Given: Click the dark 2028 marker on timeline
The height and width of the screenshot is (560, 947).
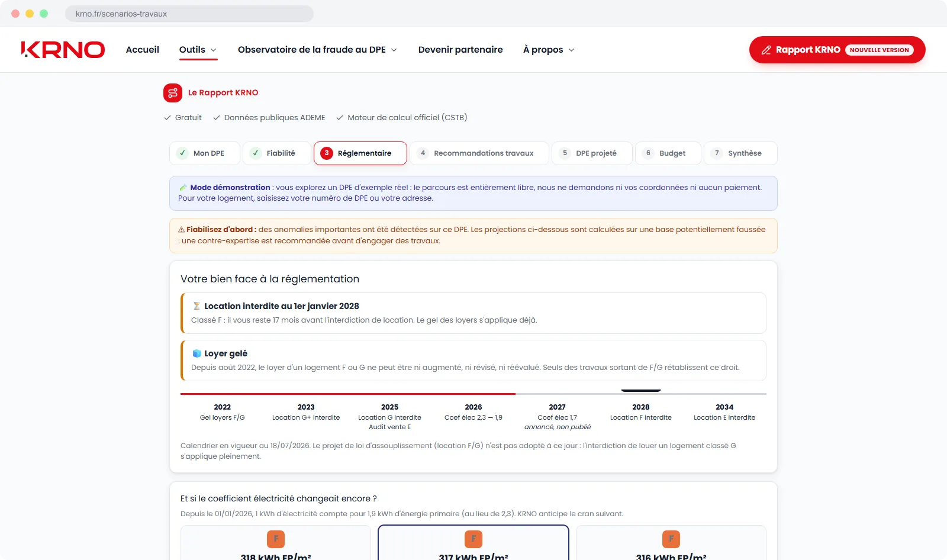Looking at the screenshot, I should pos(641,391).
